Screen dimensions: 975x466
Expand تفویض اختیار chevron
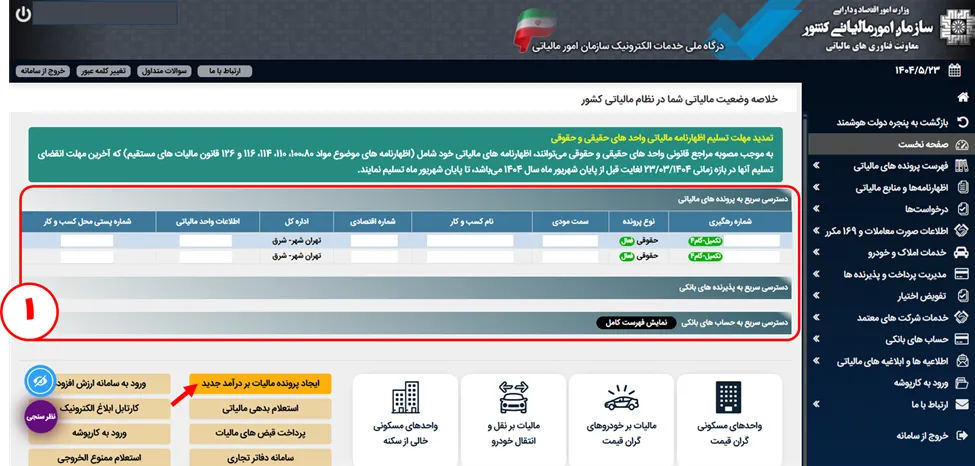pos(815,296)
